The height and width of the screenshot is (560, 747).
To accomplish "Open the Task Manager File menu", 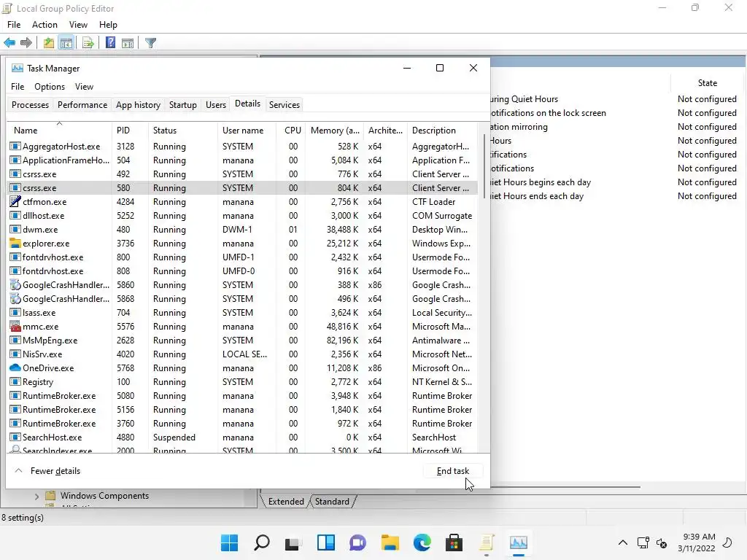I will click(18, 87).
